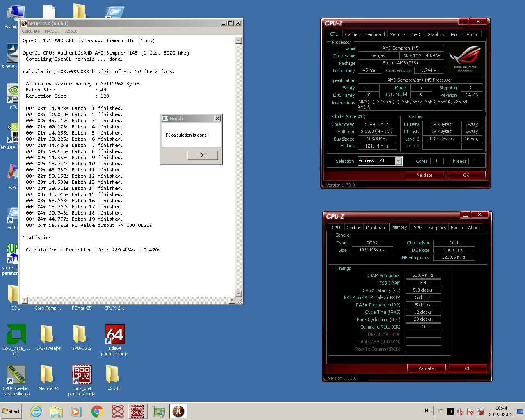The height and width of the screenshot is (420, 525).
Task: Open the Calculate menu in GPUPI
Action: tap(31, 31)
